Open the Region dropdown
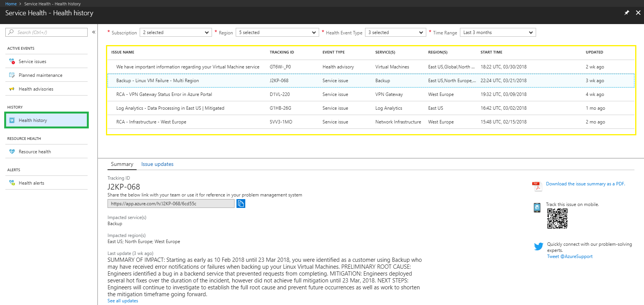 coord(277,32)
